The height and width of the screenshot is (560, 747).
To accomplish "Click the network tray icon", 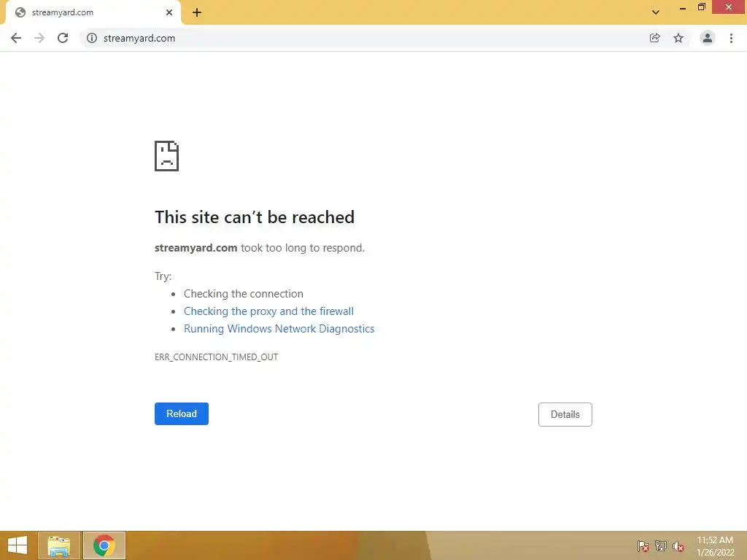I will [x=661, y=546].
